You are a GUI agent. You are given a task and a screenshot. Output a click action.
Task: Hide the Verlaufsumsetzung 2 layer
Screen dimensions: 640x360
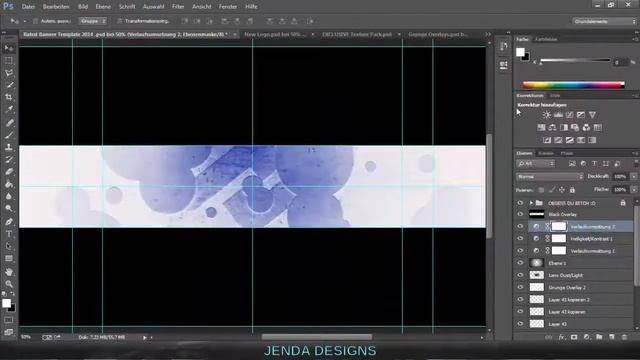[520, 227]
